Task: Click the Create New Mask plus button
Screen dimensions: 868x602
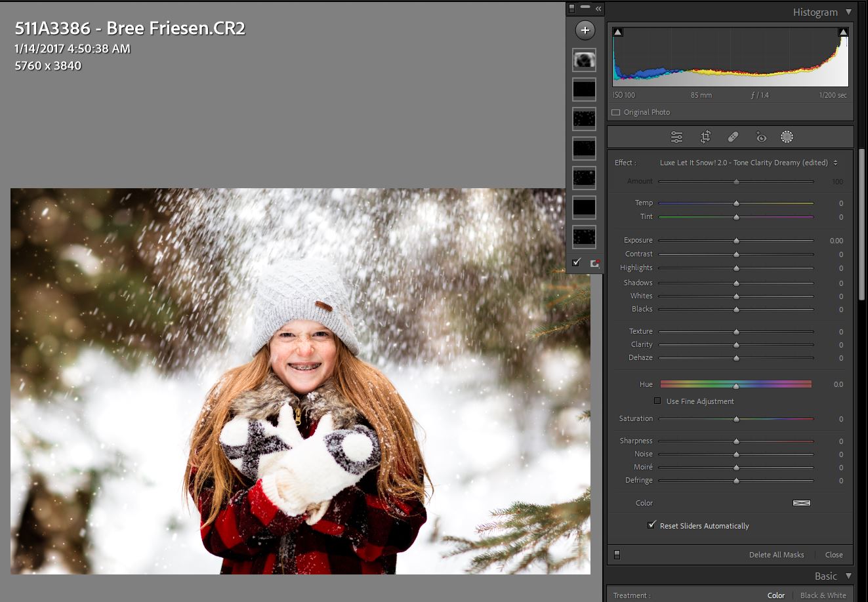Action: click(585, 30)
